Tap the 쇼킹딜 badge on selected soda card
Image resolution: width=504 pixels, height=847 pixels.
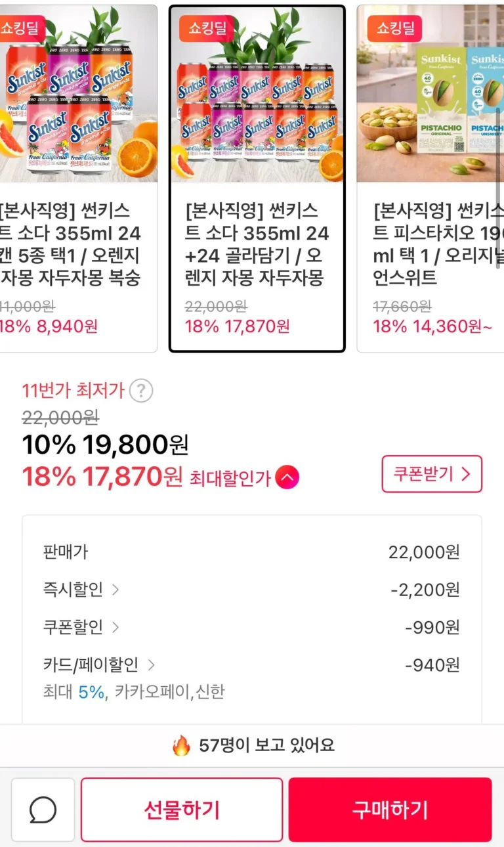click(x=207, y=28)
